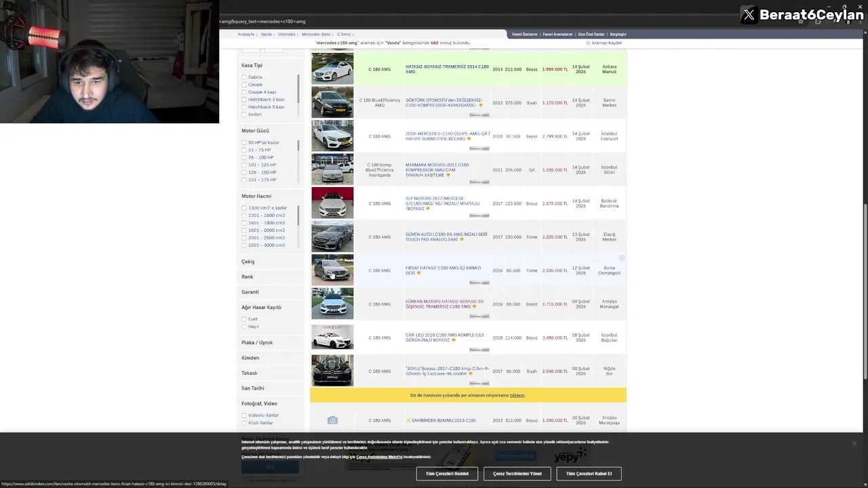Screen dimensions: 868x488
Task: Click the star icon beside Aramayı Kaydet
Action: [x=587, y=43]
